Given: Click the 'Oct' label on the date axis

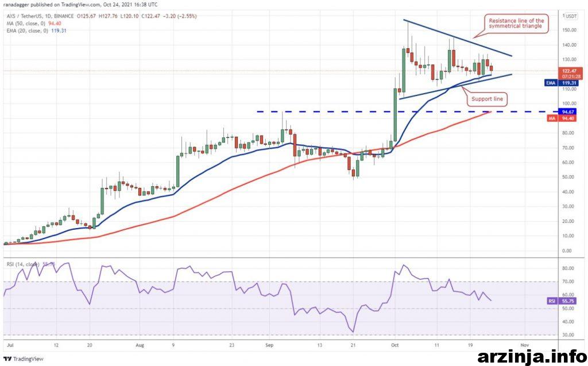Looking at the screenshot, I should tap(394, 345).
